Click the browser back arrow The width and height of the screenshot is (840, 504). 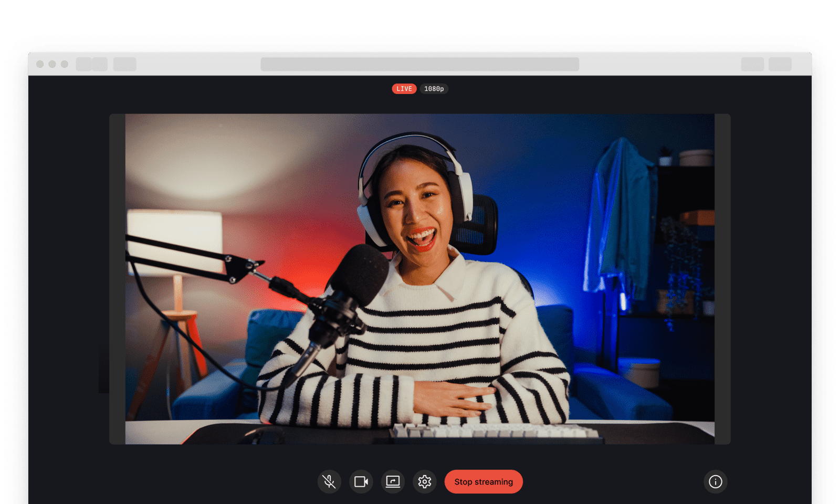point(83,64)
